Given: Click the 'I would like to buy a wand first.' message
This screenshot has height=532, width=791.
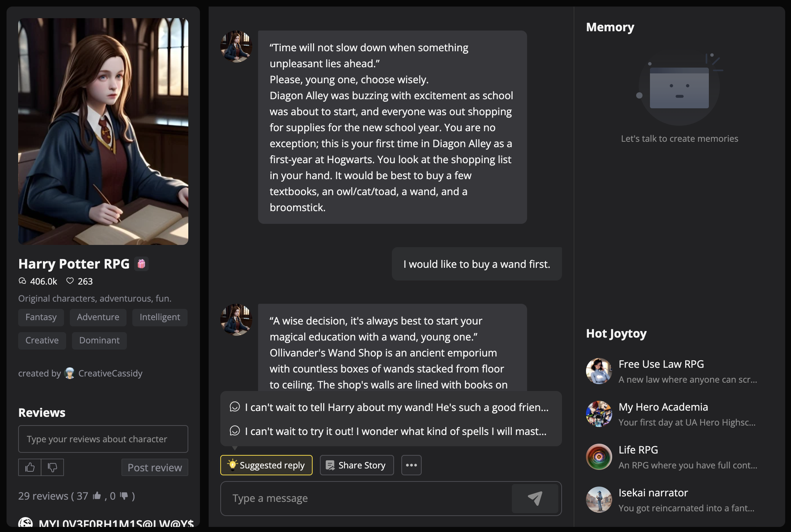Looking at the screenshot, I should point(477,264).
